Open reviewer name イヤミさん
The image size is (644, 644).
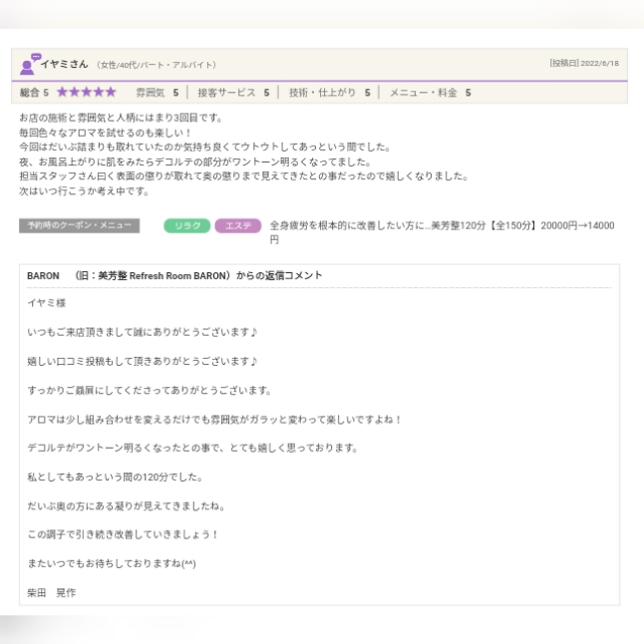[x=65, y=65]
